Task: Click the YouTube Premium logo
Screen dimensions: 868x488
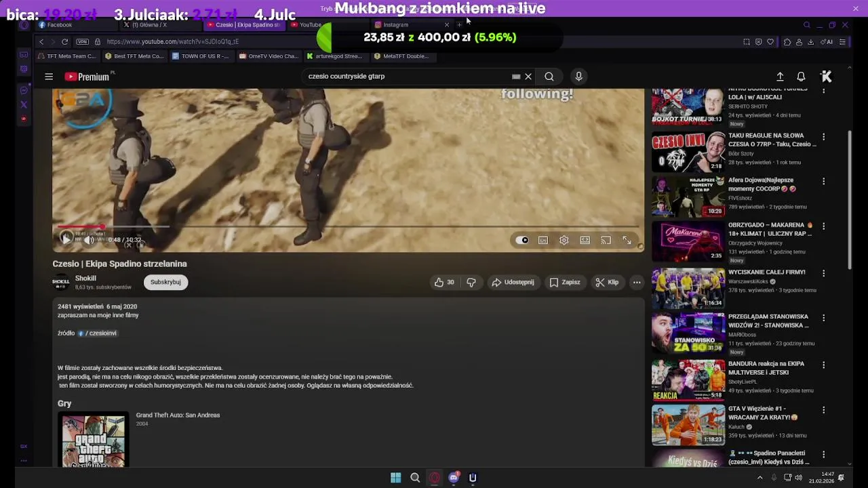Action: tap(87, 77)
